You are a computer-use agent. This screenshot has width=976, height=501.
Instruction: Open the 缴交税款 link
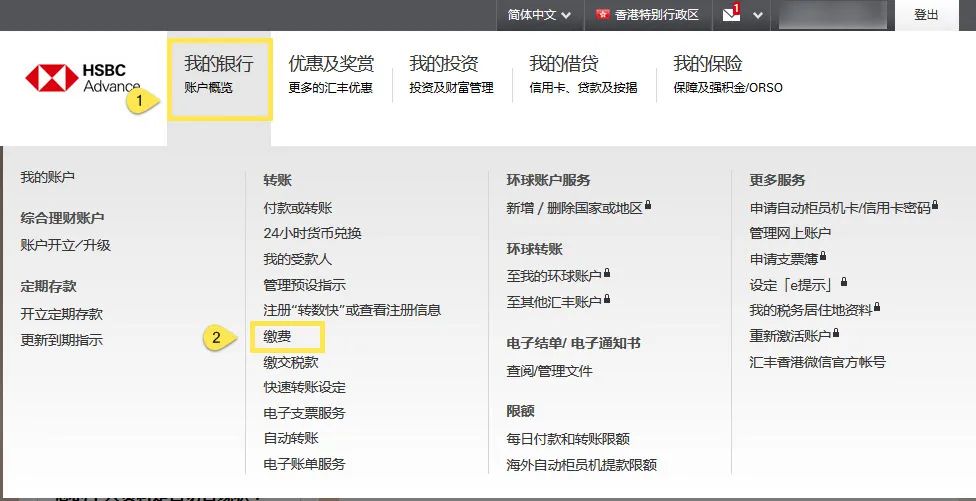(x=291, y=362)
